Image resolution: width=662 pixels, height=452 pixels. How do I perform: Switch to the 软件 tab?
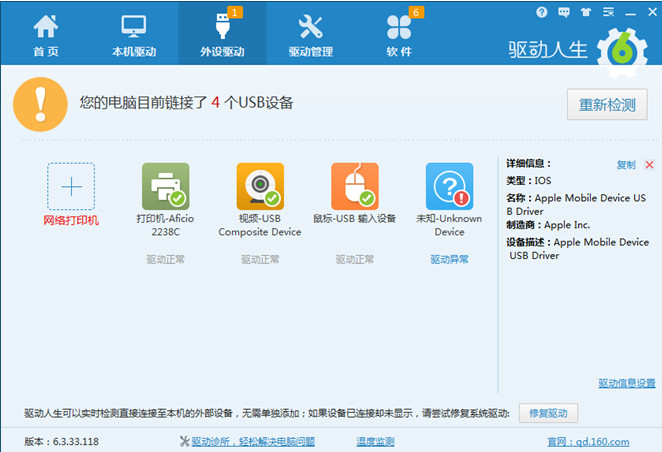click(x=401, y=35)
